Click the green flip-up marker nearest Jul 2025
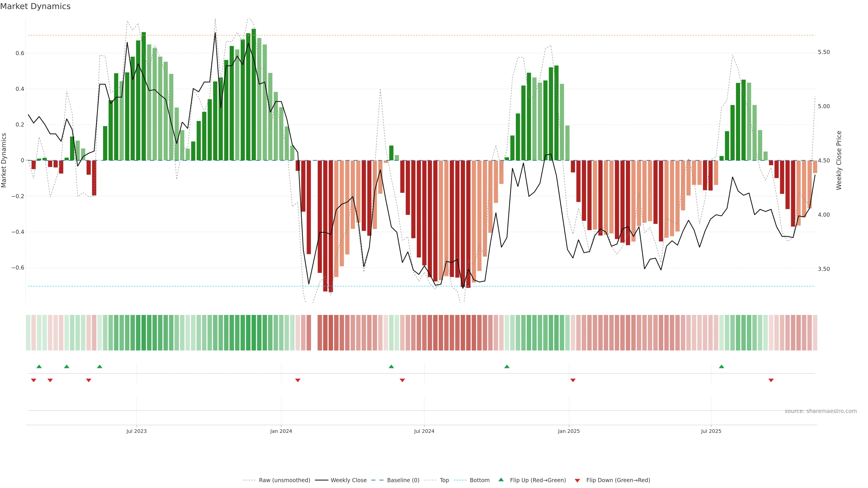Image resolution: width=868 pixels, height=488 pixels. (722, 366)
